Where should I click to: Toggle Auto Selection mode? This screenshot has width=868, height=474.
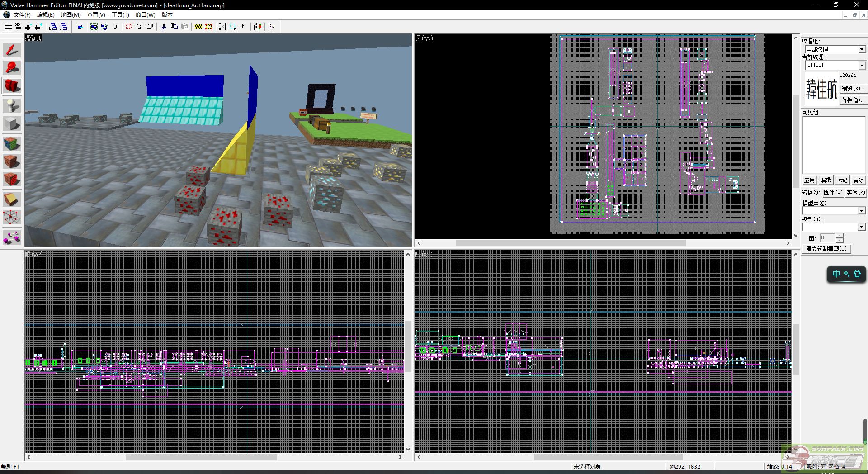[x=233, y=27]
